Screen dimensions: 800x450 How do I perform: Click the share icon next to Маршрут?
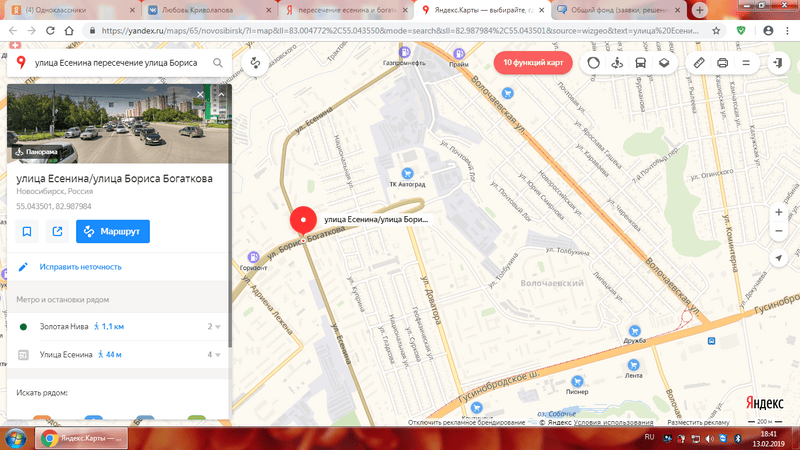57,232
